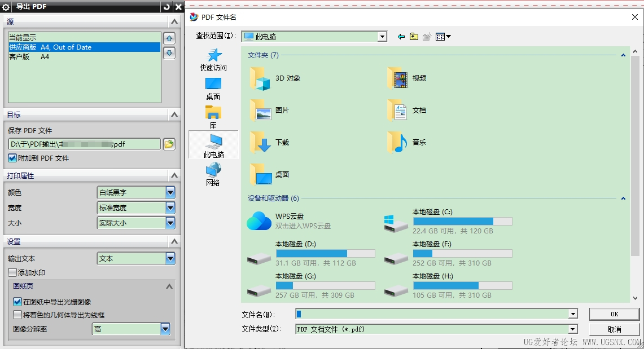The width and height of the screenshot is (644, 349).
Task: Open the view menu icon
Action: 443,37
